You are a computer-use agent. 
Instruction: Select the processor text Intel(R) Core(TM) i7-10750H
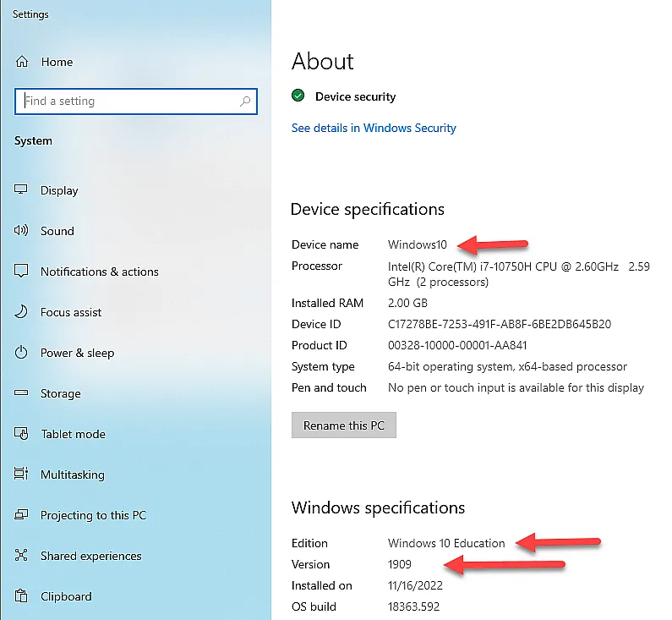[x=460, y=266]
